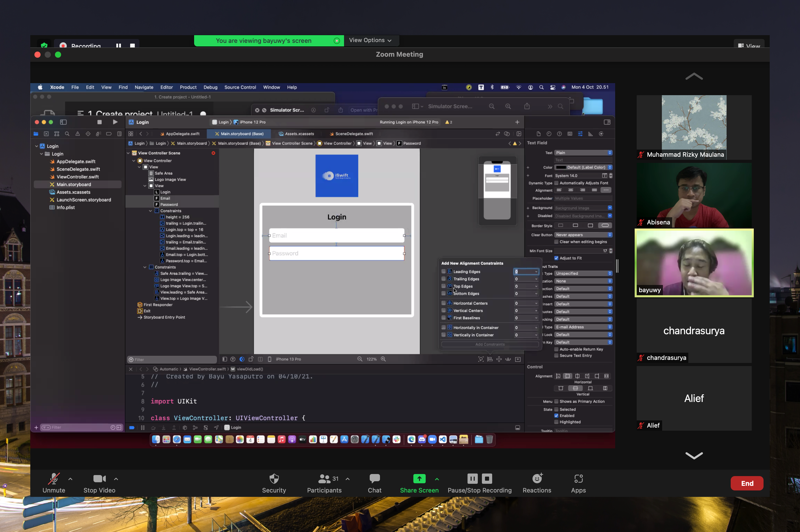
Task: Open the Embed In tool
Action: pos(518,359)
